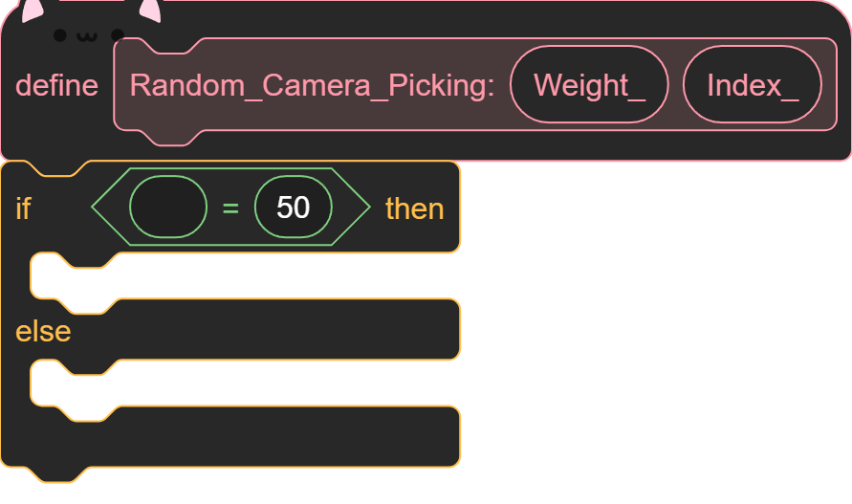Screen dimensions: 852x504
Task: Click the left pink cat ear
Action: 33,11
